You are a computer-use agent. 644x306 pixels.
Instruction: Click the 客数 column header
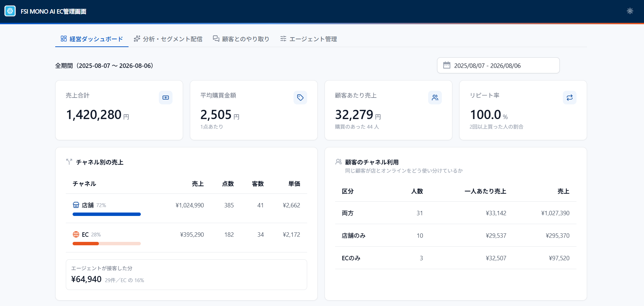[x=258, y=184]
